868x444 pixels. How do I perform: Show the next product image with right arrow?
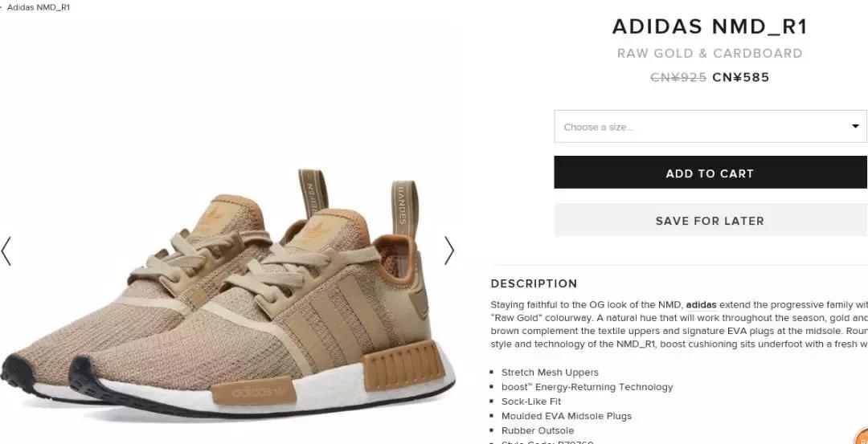(449, 251)
